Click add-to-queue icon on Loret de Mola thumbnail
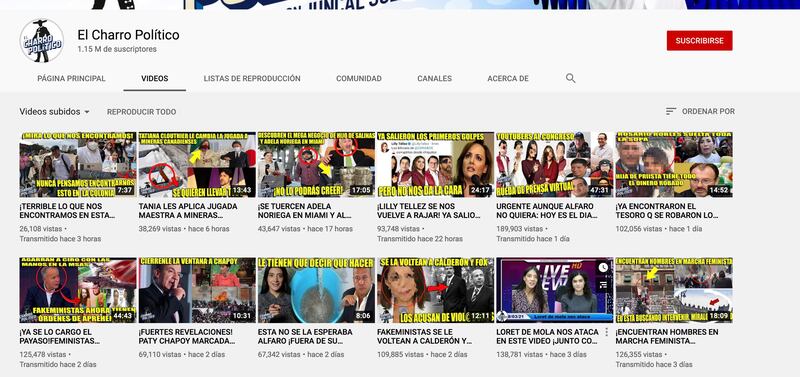 [603, 285]
